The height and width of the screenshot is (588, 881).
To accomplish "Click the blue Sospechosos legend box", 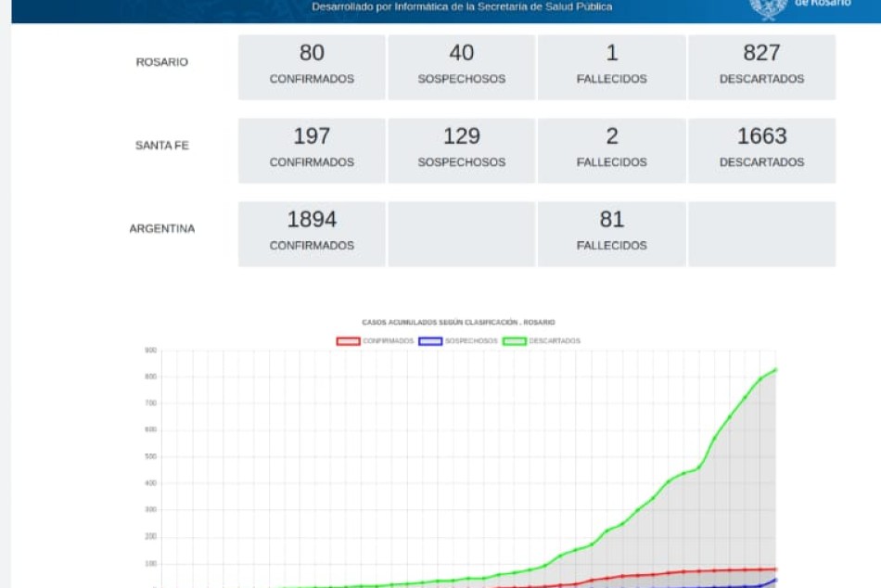I will [430, 341].
